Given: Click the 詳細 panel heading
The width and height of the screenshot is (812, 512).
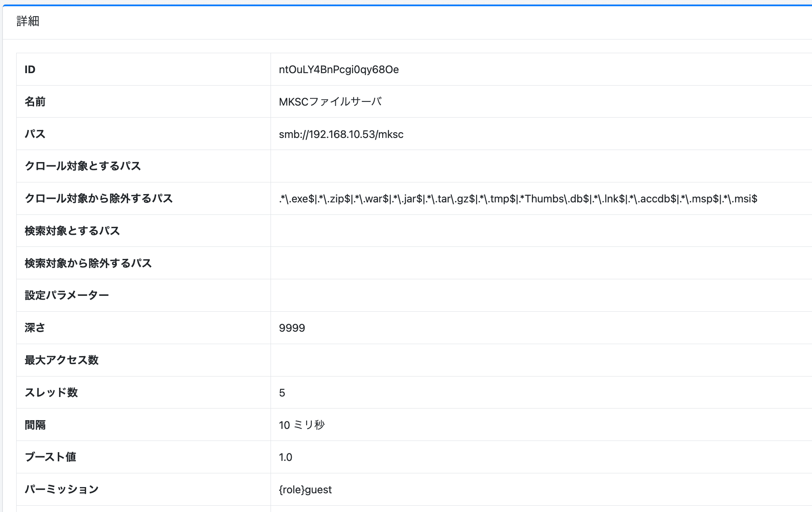Looking at the screenshot, I should click(x=28, y=21).
